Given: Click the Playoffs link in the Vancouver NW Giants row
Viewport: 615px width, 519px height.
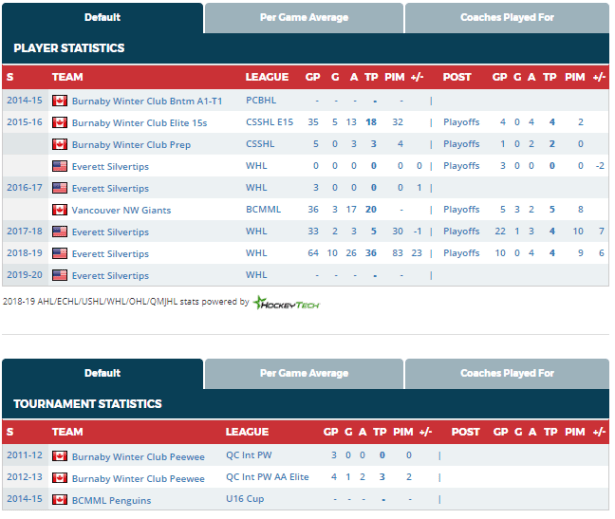Looking at the screenshot, I should point(461,210).
